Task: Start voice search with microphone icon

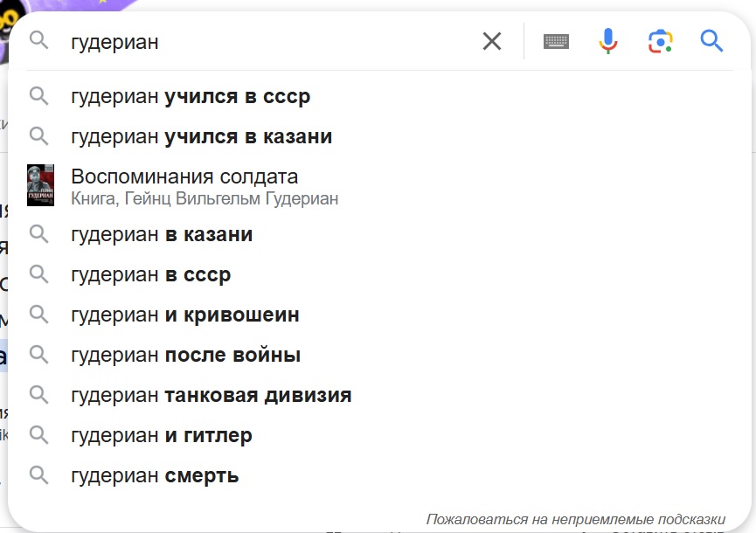Action: [608, 41]
